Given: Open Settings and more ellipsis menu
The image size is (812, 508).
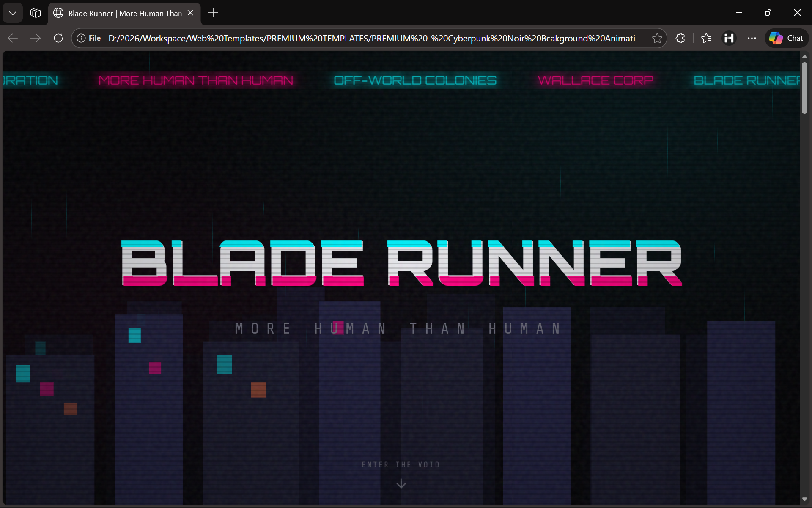Looking at the screenshot, I should 752,38.
